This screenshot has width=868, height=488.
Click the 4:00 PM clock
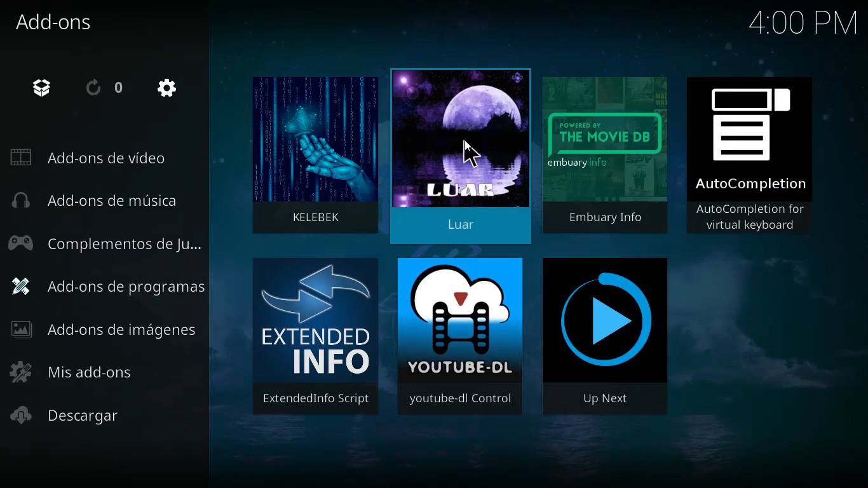pyautogui.click(x=803, y=24)
